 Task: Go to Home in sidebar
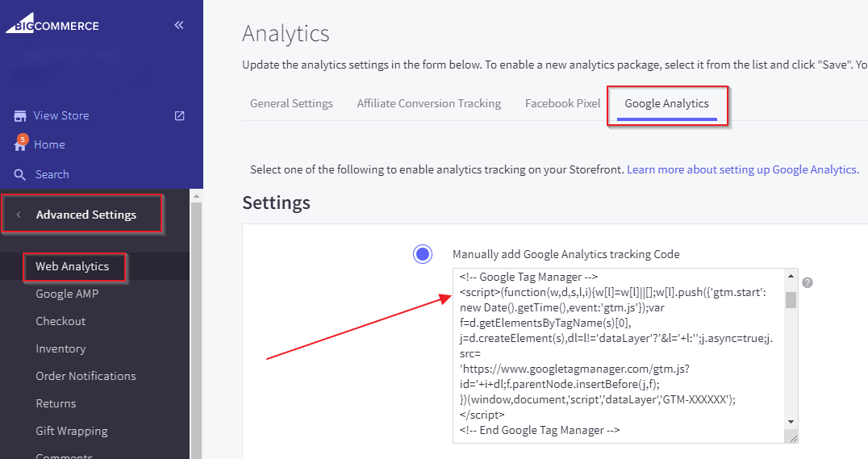click(49, 144)
